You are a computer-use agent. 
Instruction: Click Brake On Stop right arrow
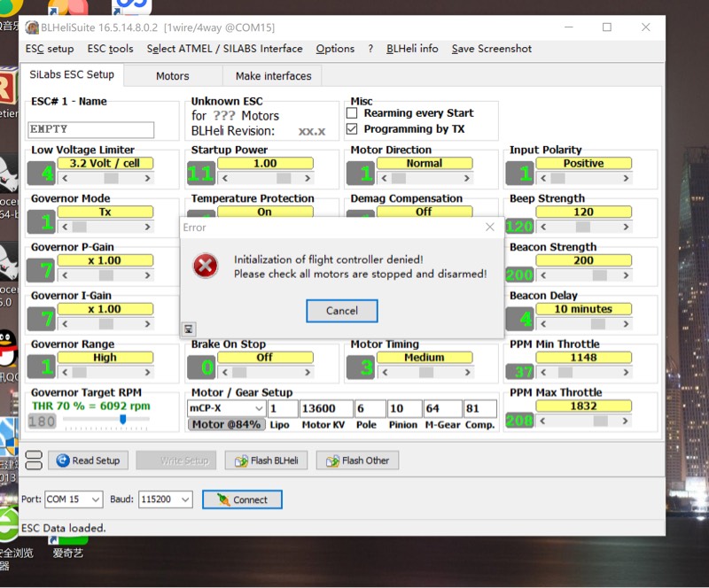(x=308, y=372)
